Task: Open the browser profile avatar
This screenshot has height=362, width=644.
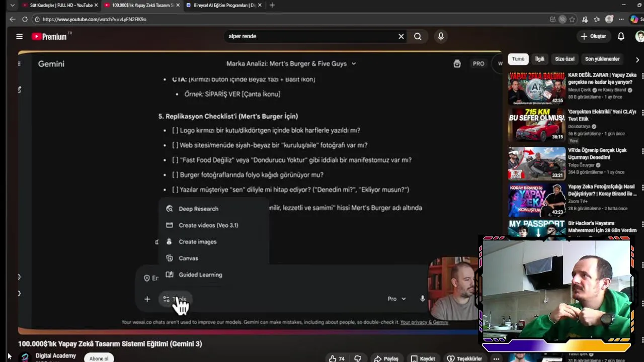Action: (x=609, y=19)
